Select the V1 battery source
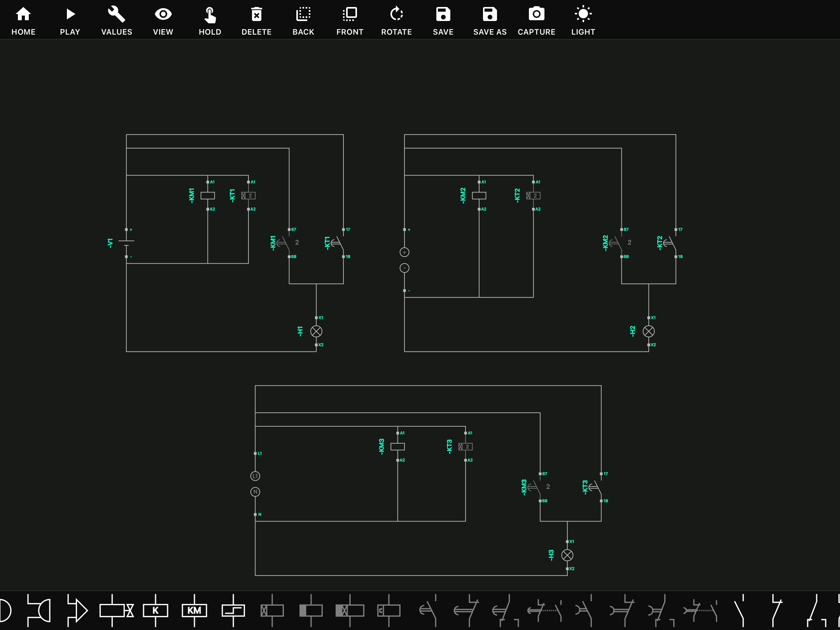 click(126, 243)
